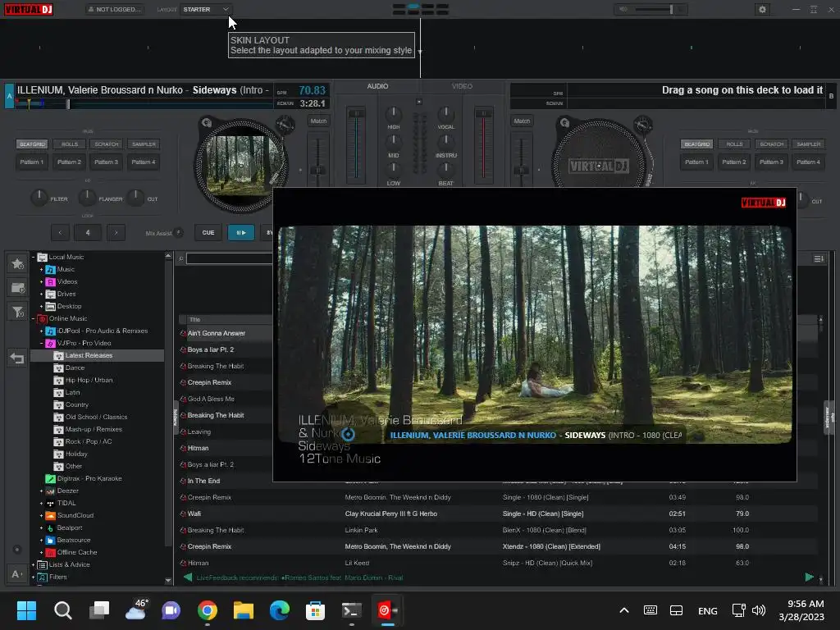840x630 pixels.
Task: Open the STARTER layout dropdown
Action: pos(206,9)
